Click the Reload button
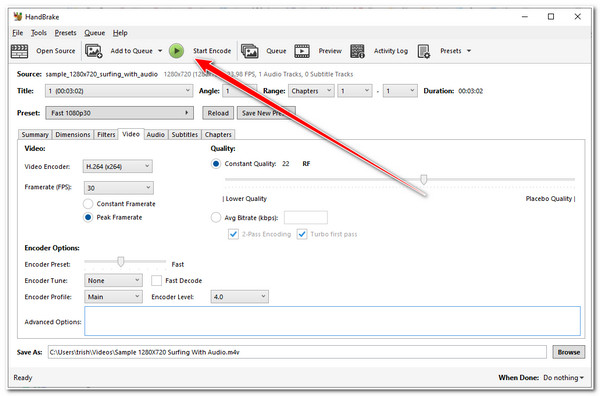The height and width of the screenshot is (396, 600). click(x=218, y=113)
